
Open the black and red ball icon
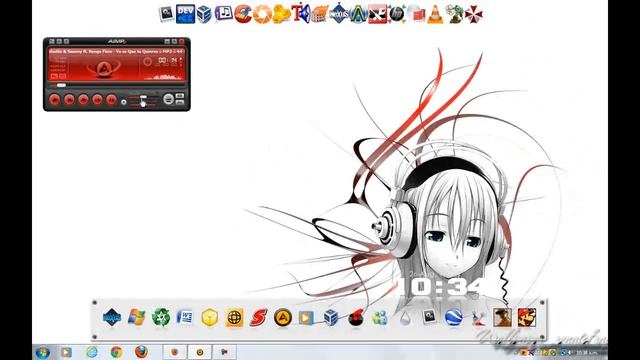tap(356, 318)
